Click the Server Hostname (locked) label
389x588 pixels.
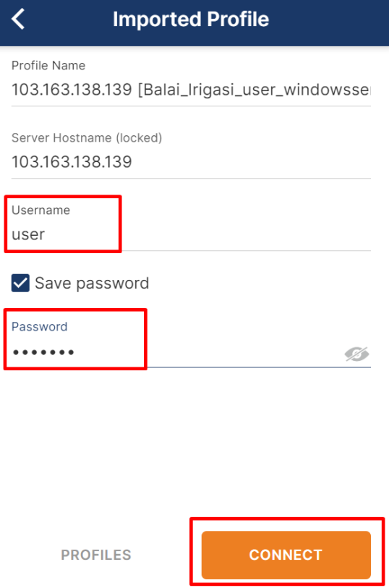tap(87, 137)
